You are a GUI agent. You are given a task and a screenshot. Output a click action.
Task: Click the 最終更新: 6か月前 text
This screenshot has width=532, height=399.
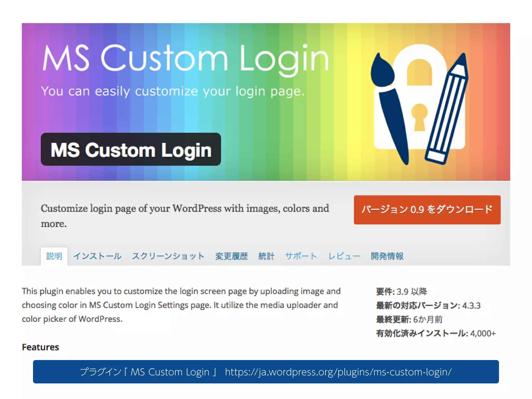[409, 319]
